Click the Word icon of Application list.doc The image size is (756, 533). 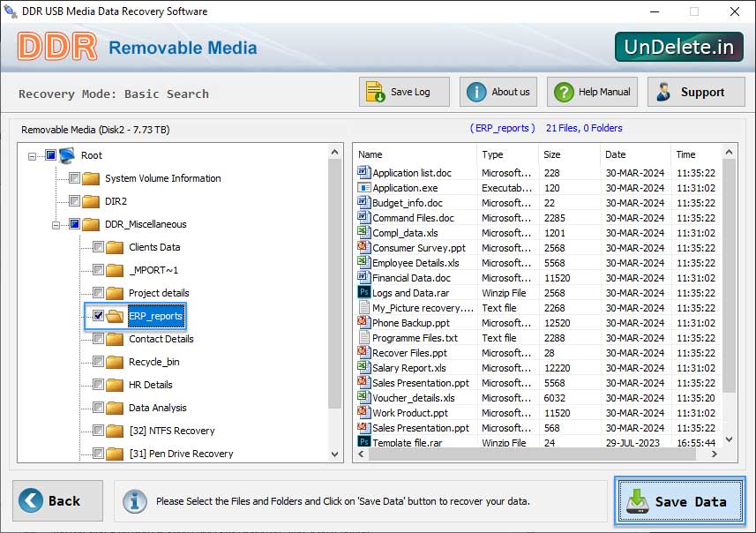(363, 172)
